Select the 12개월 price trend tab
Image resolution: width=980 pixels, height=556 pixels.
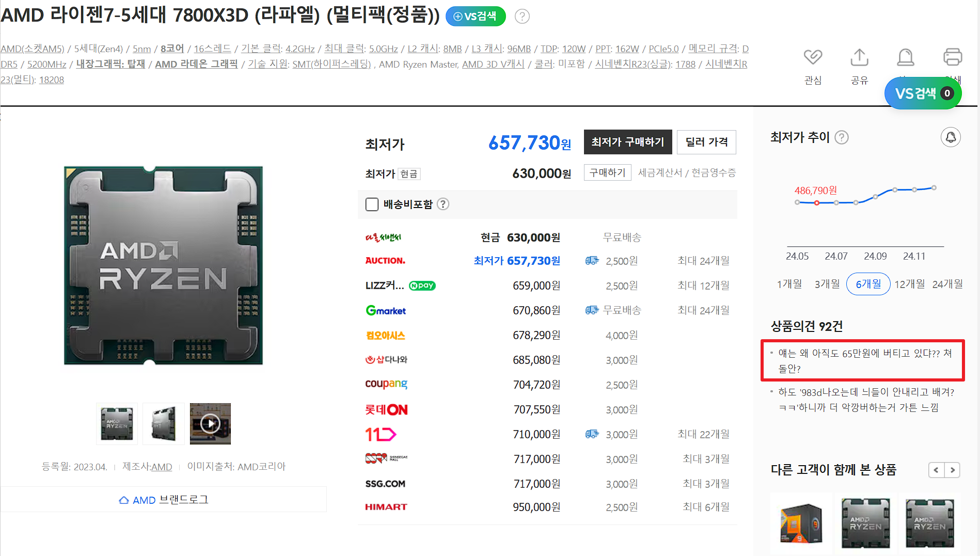click(909, 284)
